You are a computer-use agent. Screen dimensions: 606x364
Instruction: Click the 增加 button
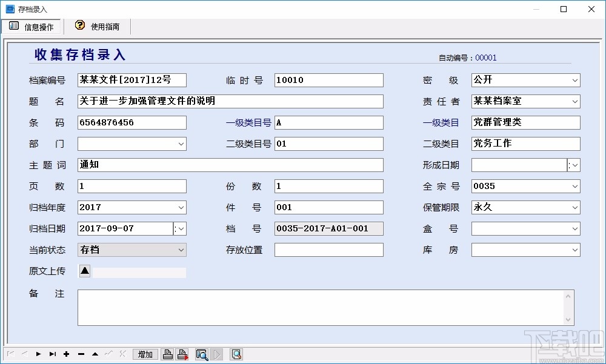click(145, 354)
